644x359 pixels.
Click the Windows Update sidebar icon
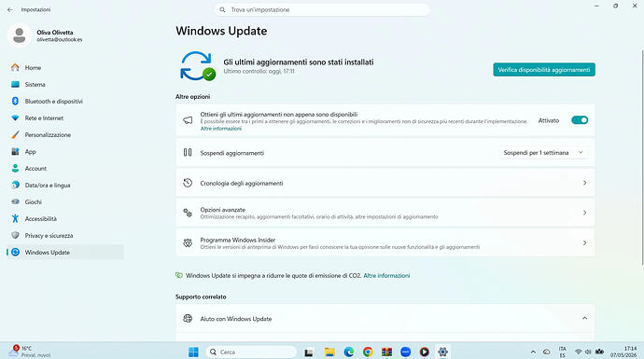coord(15,253)
